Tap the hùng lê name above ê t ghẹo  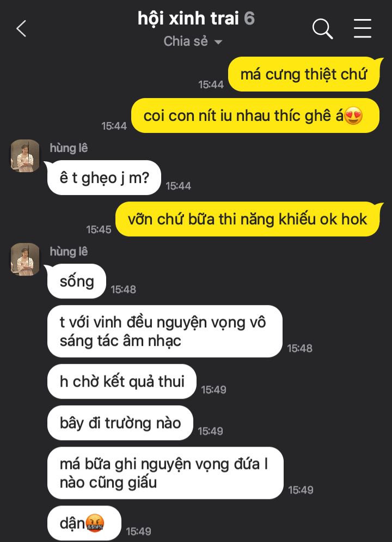(69, 148)
